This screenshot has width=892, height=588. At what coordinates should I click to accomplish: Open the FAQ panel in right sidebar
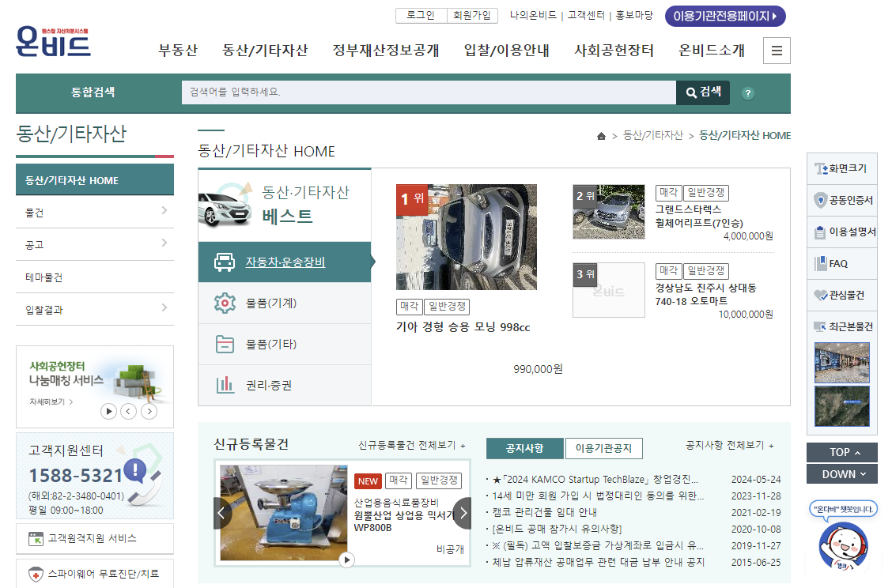(841, 263)
